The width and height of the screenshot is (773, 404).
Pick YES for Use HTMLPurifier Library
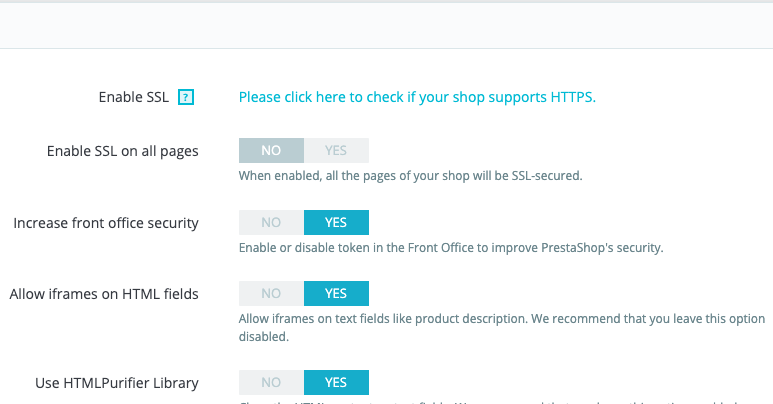pyautogui.click(x=336, y=382)
